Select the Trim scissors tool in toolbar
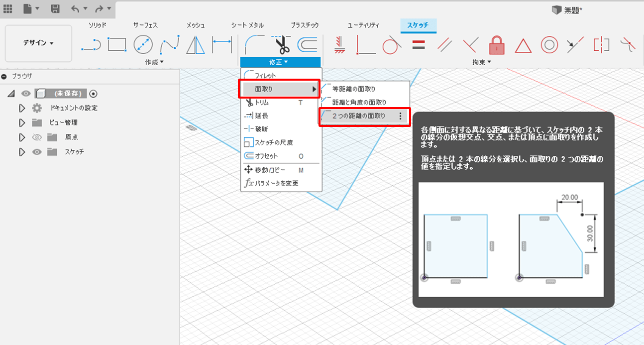The height and width of the screenshot is (345, 644). pos(281,45)
